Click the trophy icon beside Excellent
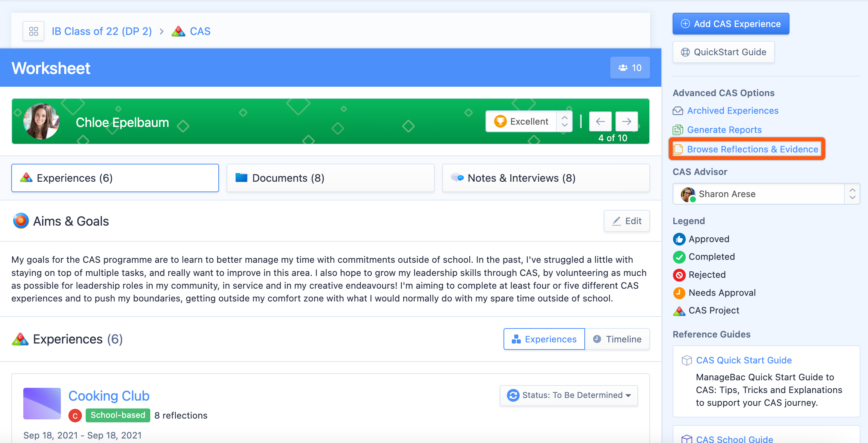868x443 pixels. click(500, 121)
